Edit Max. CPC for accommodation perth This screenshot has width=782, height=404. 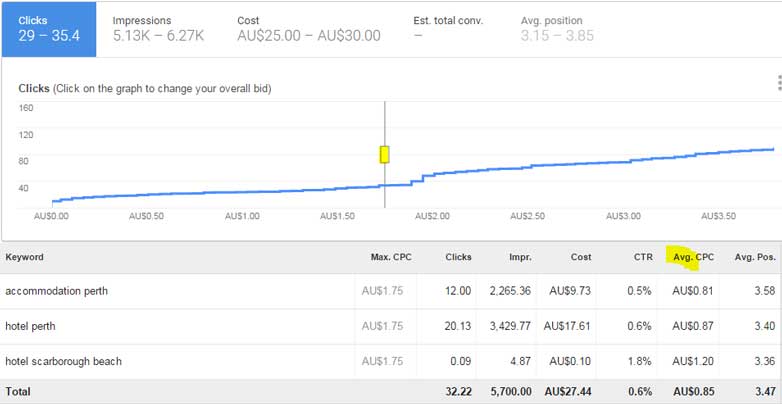tap(382, 291)
